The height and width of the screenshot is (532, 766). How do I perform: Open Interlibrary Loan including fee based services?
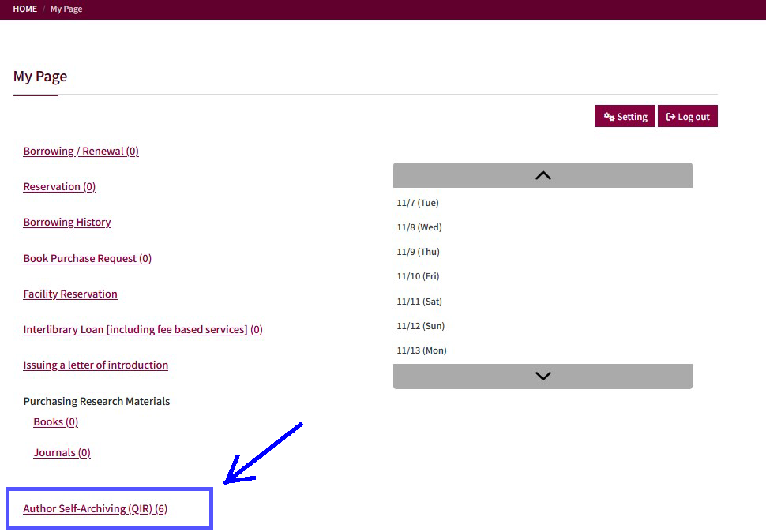tap(143, 329)
